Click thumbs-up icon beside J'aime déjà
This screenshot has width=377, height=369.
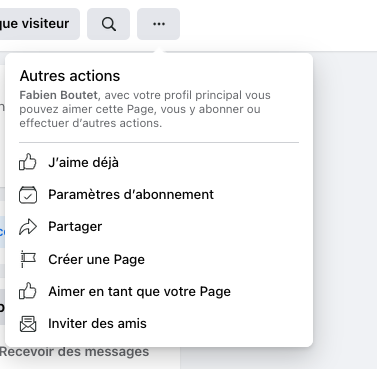[x=28, y=162]
